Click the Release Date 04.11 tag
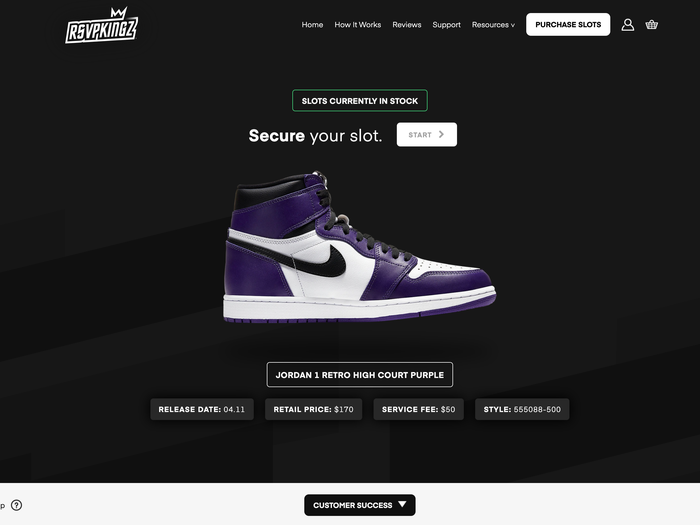700x525 pixels. pos(202,409)
